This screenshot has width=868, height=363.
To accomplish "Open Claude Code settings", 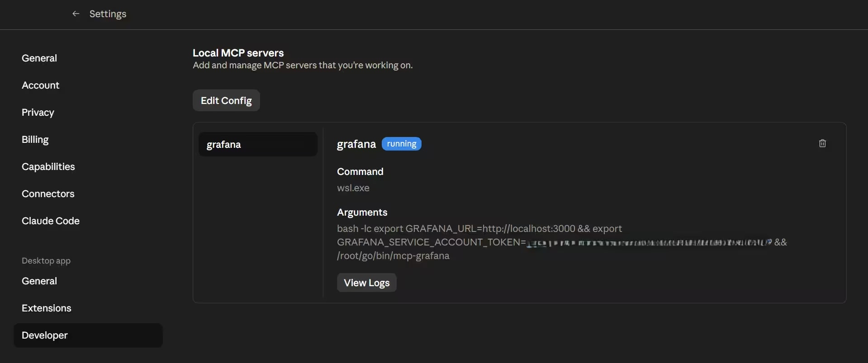I will tap(51, 221).
